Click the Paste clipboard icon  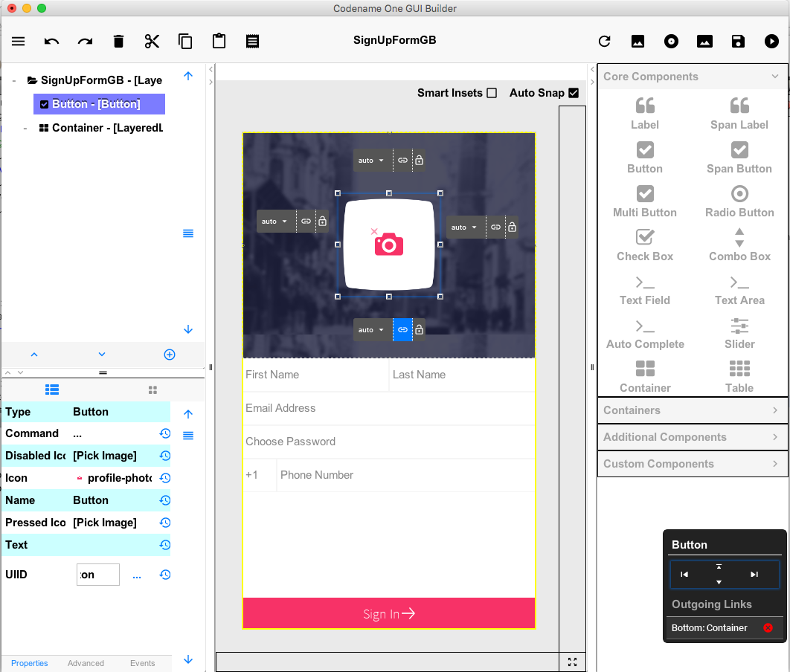coord(219,42)
